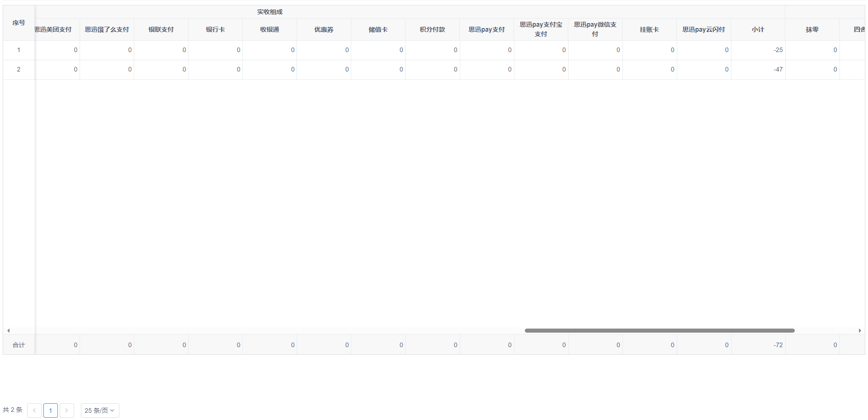The image size is (868, 420).
Task: Open the 25 条/页 page size dropdown
Action: tap(100, 410)
